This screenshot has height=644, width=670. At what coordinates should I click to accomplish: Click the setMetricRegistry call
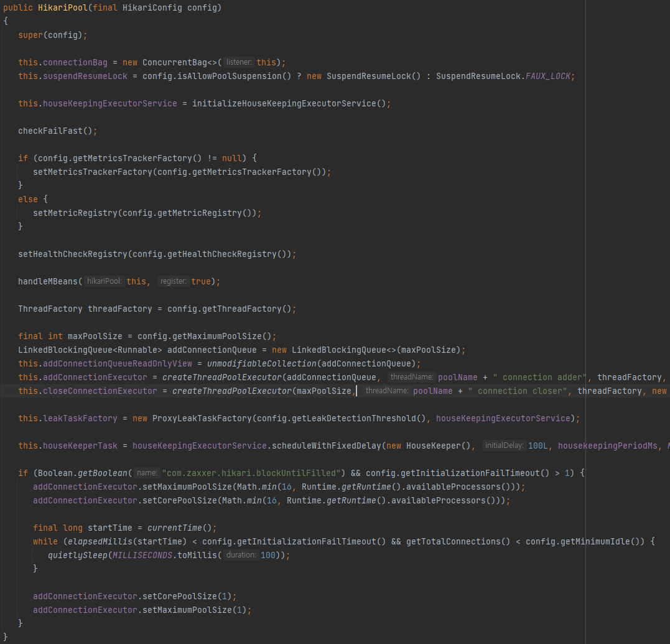tap(75, 213)
